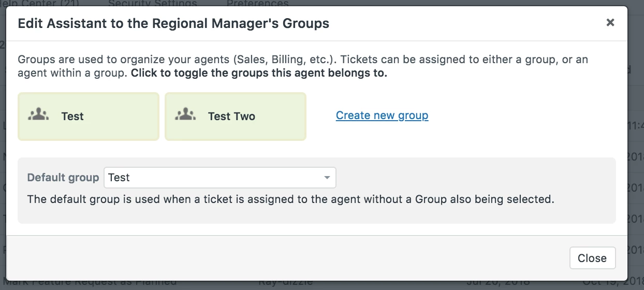The image size is (644, 290).
Task: Click the groups description starting with Groups are used
Action: pos(303,60)
